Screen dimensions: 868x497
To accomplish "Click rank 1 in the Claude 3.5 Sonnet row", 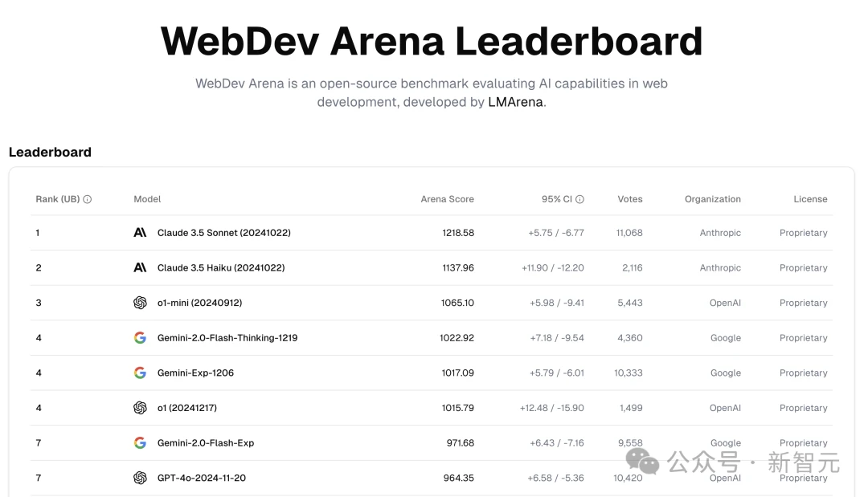I will pos(38,233).
